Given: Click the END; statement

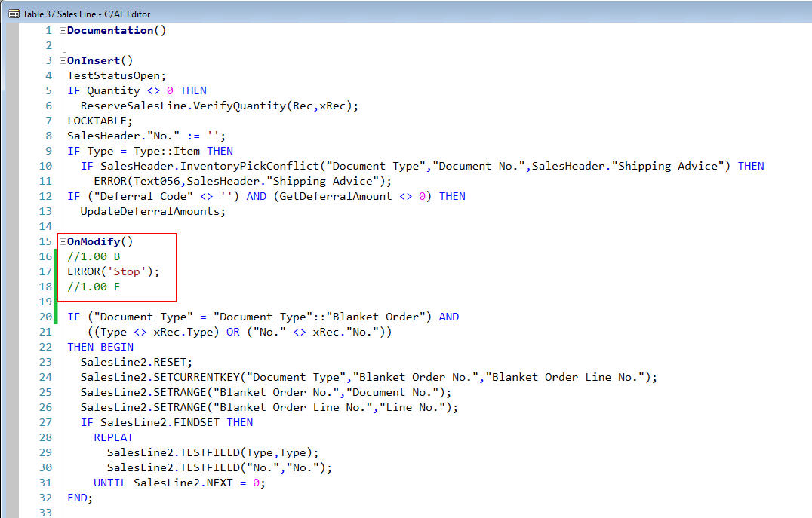Looking at the screenshot, I should coord(80,498).
